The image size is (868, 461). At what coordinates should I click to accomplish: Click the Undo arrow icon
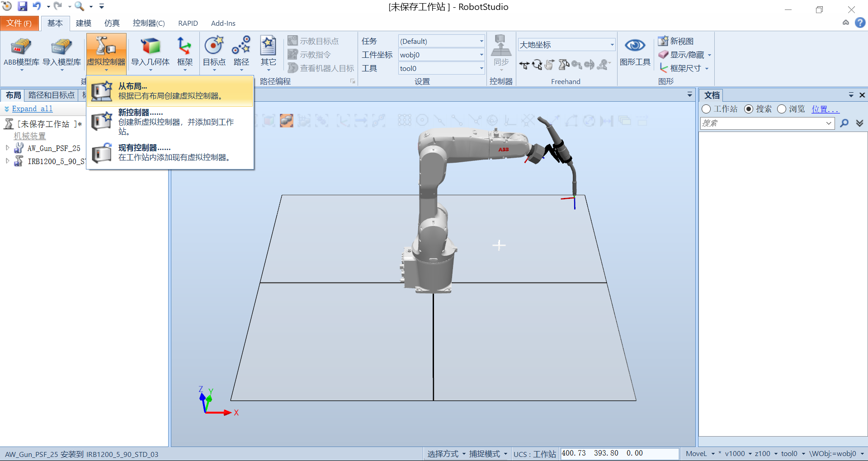[37, 6]
